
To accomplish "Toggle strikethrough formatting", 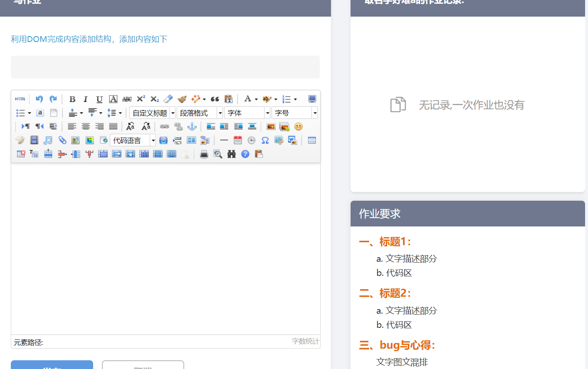I will click(127, 99).
